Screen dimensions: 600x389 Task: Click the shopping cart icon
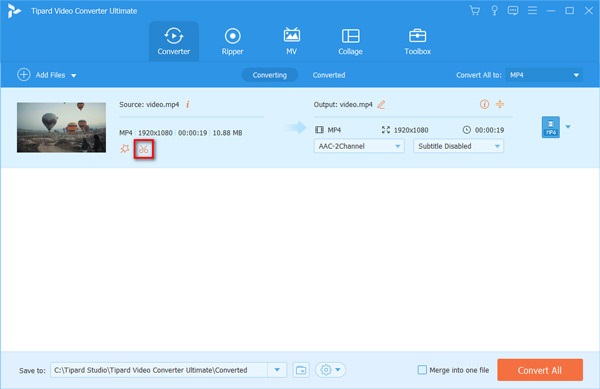pos(474,11)
